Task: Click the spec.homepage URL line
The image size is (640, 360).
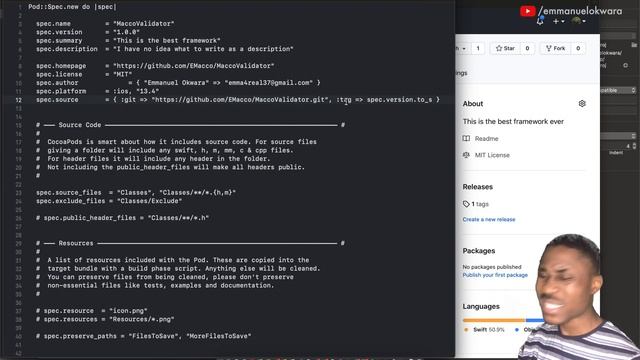Action: [155, 66]
